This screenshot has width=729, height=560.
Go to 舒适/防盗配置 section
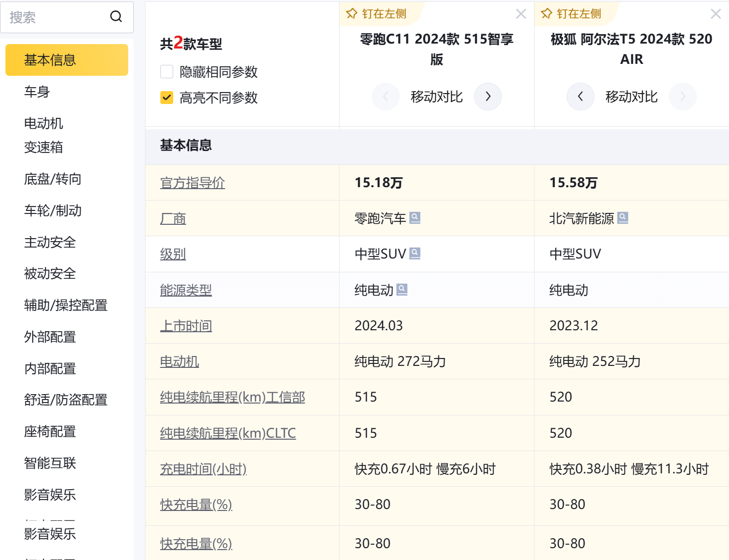(66, 400)
